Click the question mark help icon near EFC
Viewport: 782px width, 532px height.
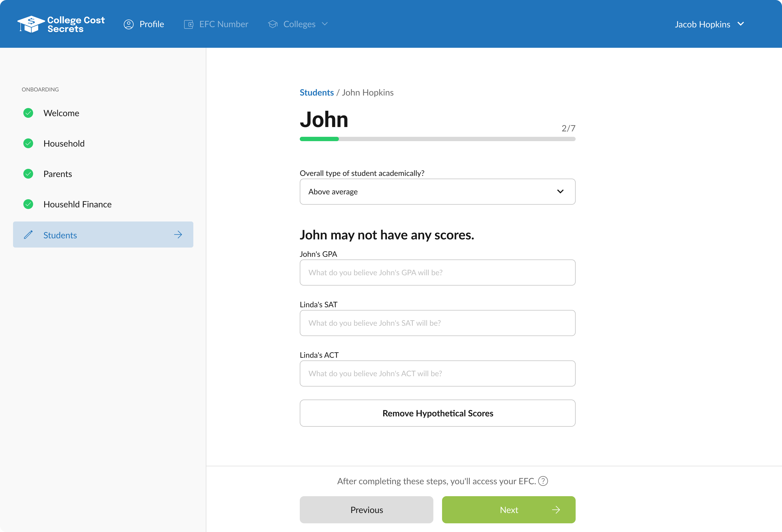click(543, 481)
